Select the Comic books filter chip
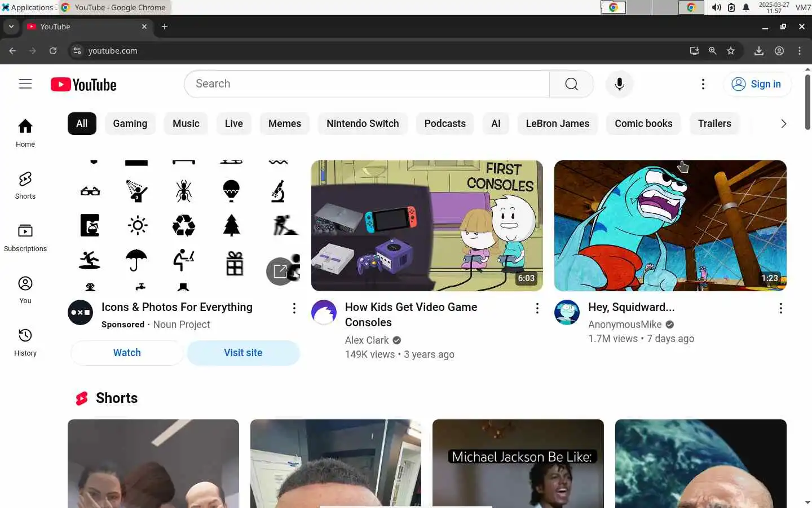 643,124
